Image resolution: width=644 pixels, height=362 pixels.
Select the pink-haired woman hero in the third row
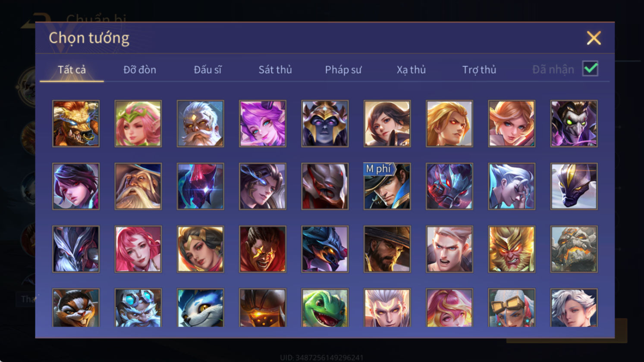point(138,249)
